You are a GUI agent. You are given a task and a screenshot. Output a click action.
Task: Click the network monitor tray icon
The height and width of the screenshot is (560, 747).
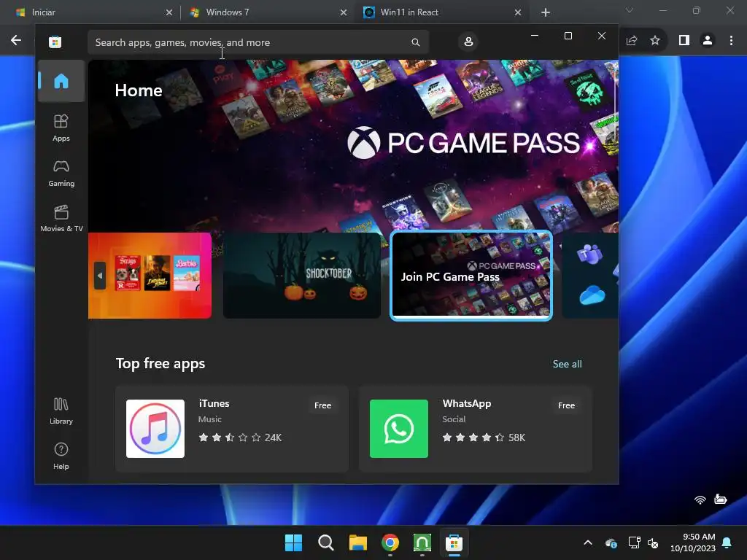[634, 542]
